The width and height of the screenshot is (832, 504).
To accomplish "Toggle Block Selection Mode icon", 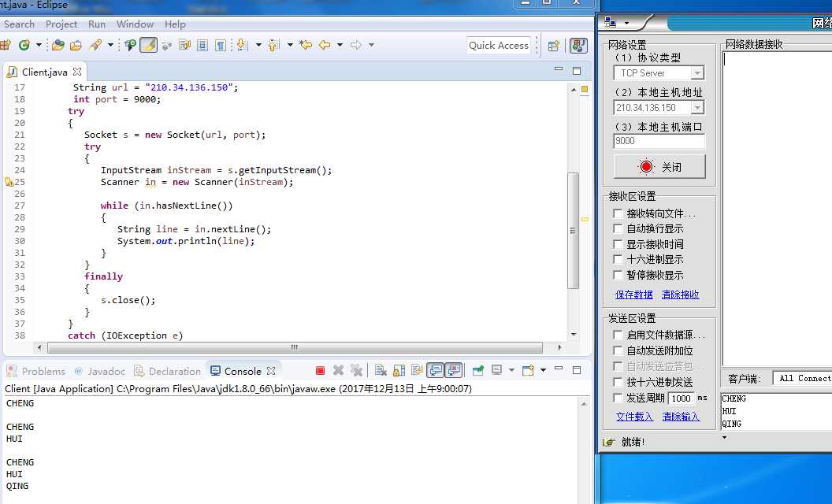I will click(202, 45).
